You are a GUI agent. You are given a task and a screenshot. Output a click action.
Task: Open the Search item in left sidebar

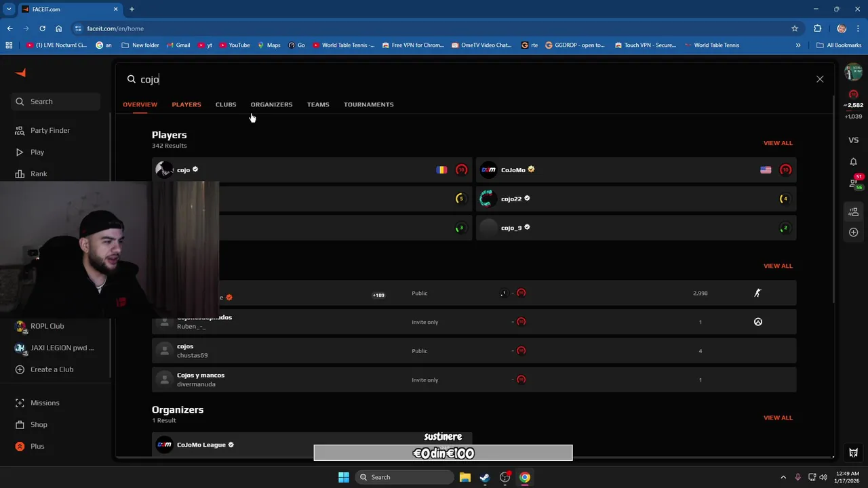coord(57,102)
